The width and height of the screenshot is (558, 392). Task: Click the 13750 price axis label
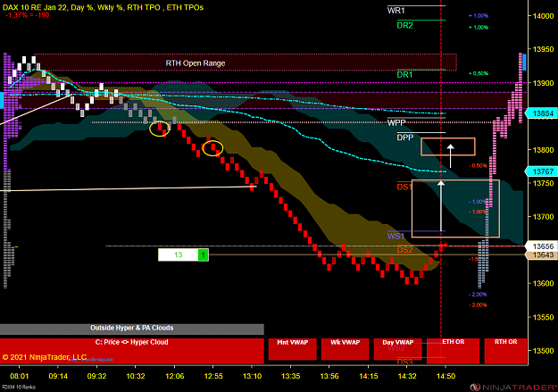point(543,183)
